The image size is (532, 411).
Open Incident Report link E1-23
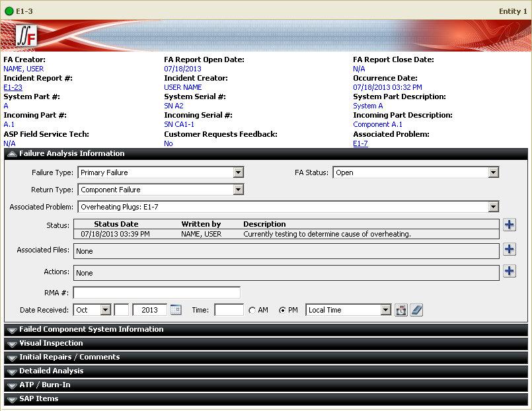point(13,87)
